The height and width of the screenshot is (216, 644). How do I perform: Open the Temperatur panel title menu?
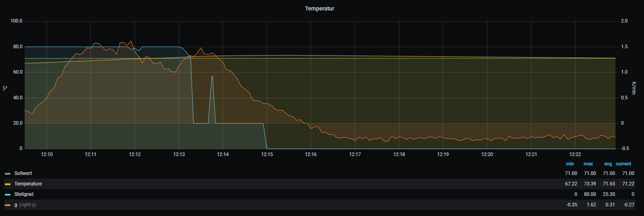click(319, 8)
